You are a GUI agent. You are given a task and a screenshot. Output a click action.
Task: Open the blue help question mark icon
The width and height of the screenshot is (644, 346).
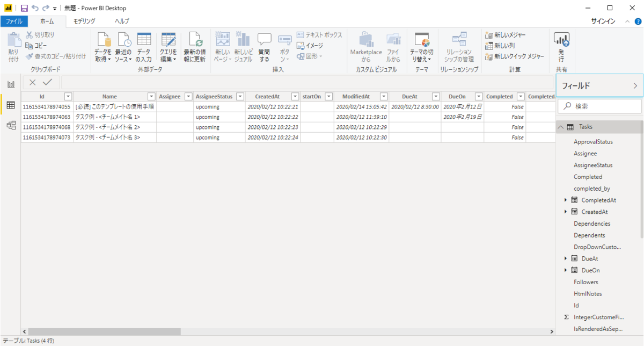[638, 21]
